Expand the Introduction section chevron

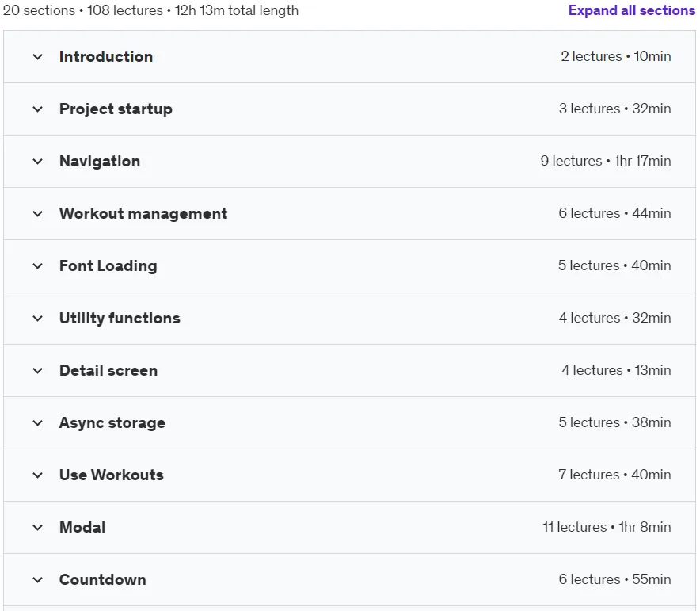[x=38, y=57]
